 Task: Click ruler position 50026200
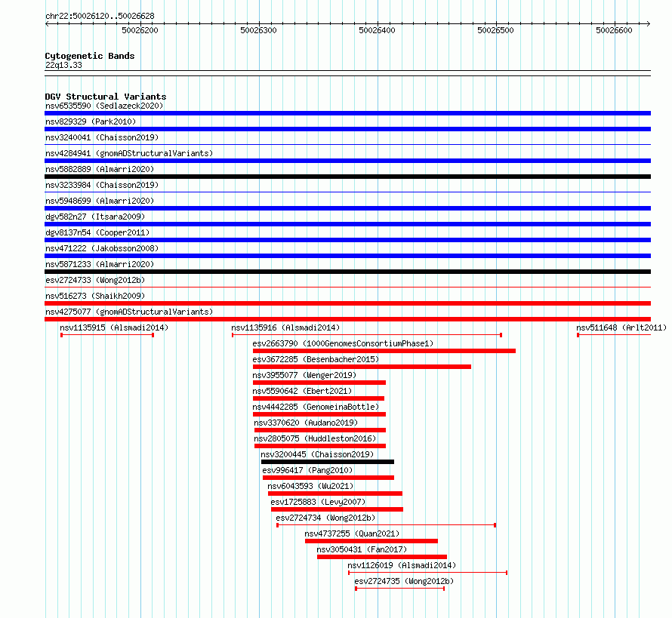140,30
